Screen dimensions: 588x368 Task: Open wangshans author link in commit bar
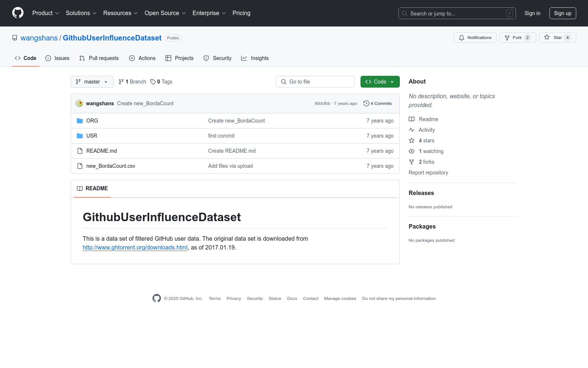(100, 103)
